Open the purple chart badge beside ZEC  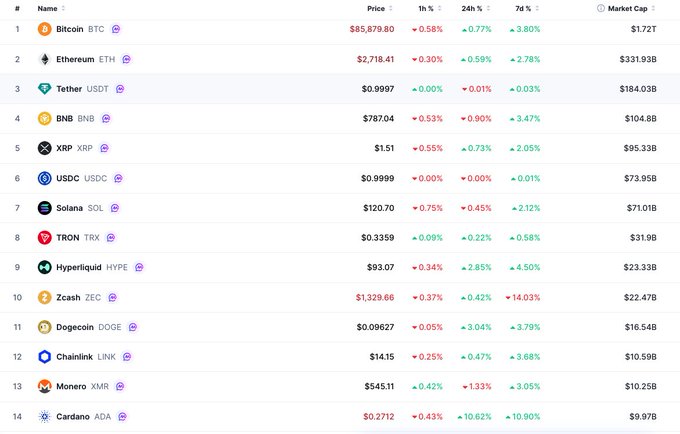pyautogui.click(x=113, y=297)
